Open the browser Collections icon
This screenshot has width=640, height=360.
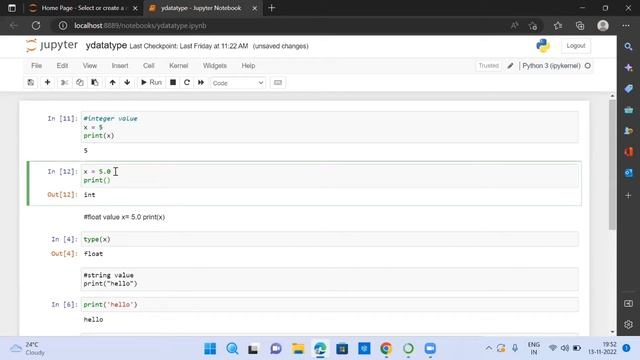pyautogui.click(x=580, y=26)
